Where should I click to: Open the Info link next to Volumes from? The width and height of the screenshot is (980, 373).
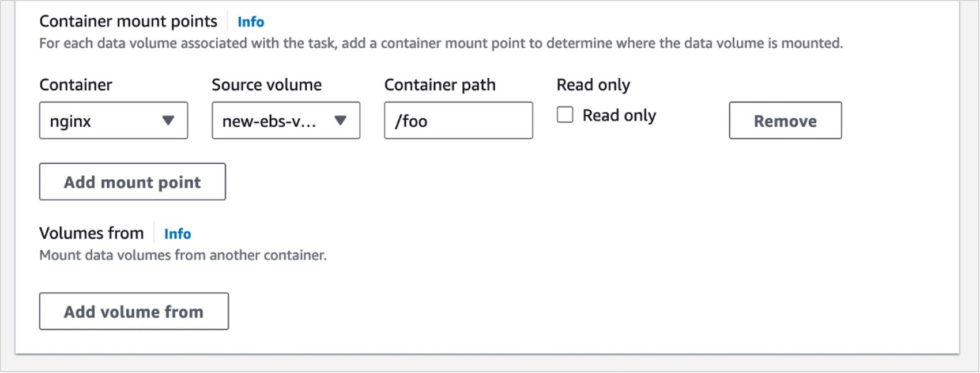(178, 233)
